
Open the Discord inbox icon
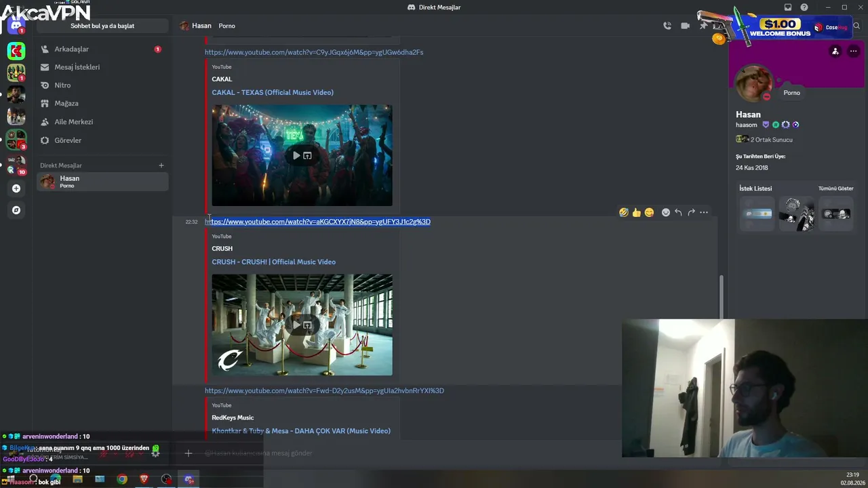788,7
